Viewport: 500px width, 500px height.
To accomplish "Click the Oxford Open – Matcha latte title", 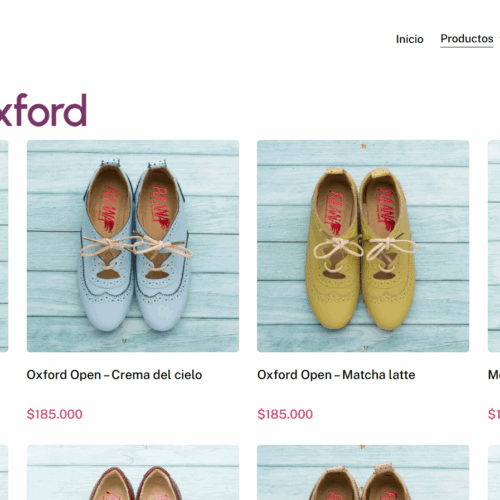I will 336,375.
